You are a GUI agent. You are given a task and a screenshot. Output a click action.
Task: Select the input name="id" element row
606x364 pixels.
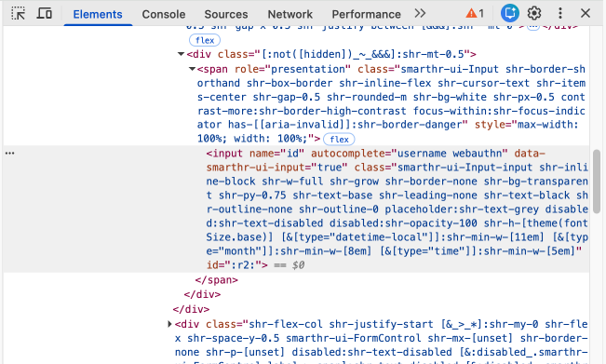[296, 209]
